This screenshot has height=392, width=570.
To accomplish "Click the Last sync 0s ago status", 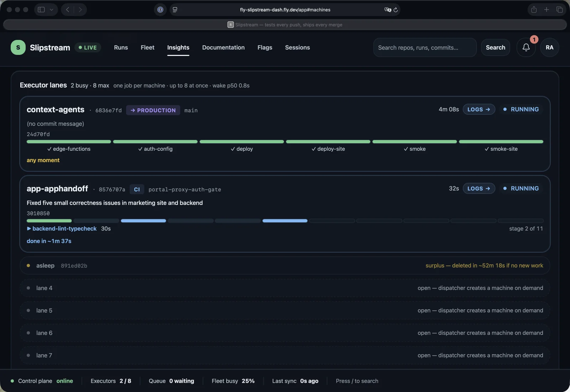I will click(295, 381).
